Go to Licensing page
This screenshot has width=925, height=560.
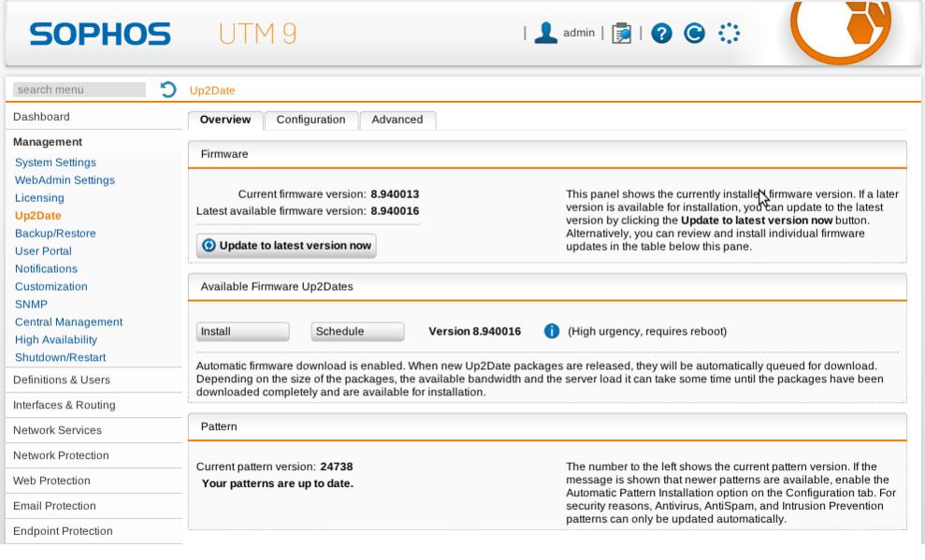[x=39, y=197]
